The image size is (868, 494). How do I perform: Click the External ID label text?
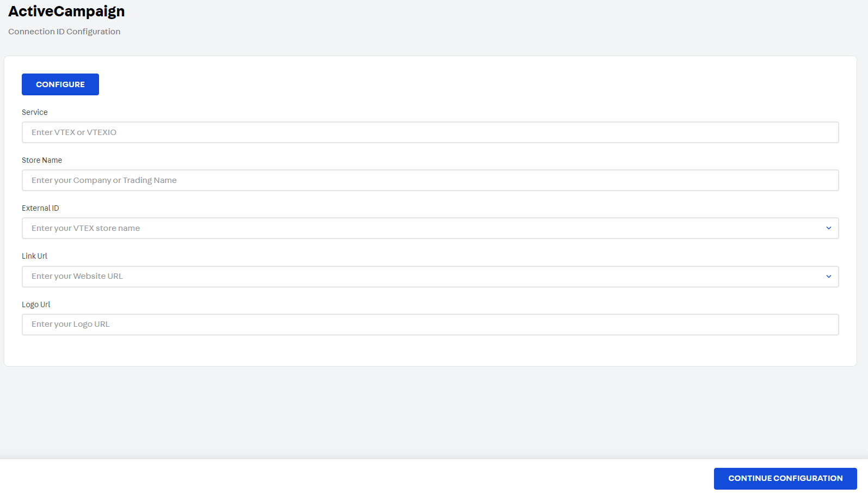pyautogui.click(x=40, y=208)
